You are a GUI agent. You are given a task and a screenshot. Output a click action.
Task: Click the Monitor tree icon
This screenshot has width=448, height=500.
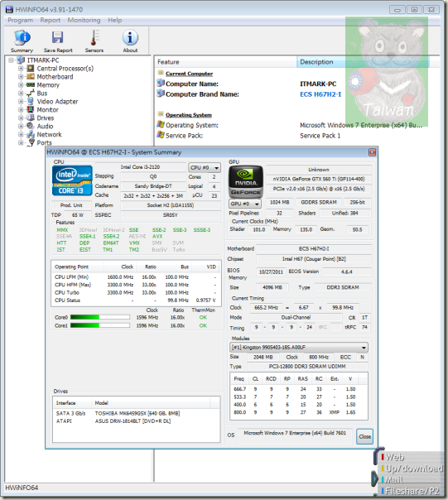[31, 110]
